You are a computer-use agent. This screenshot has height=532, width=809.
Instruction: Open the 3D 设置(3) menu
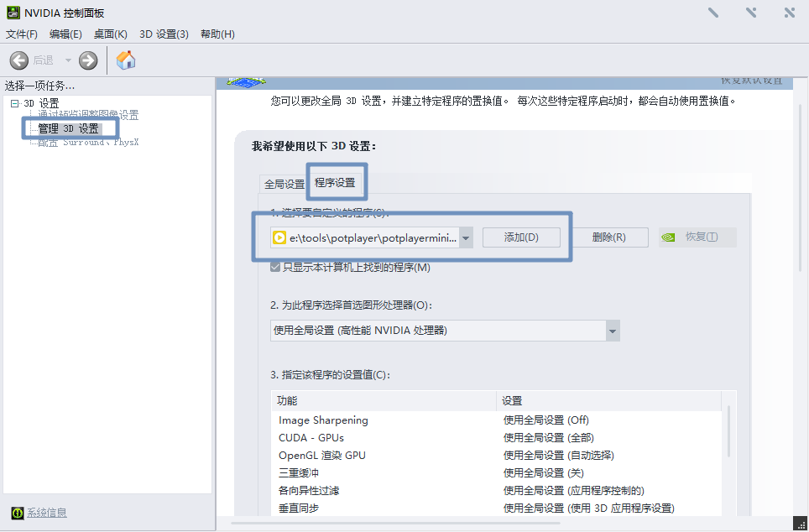click(164, 34)
